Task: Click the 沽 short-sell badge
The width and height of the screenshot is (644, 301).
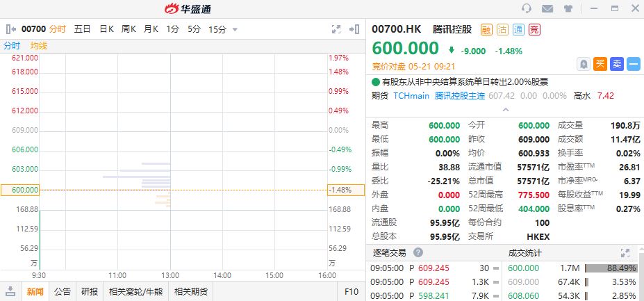Action: click(x=502, y=30)
